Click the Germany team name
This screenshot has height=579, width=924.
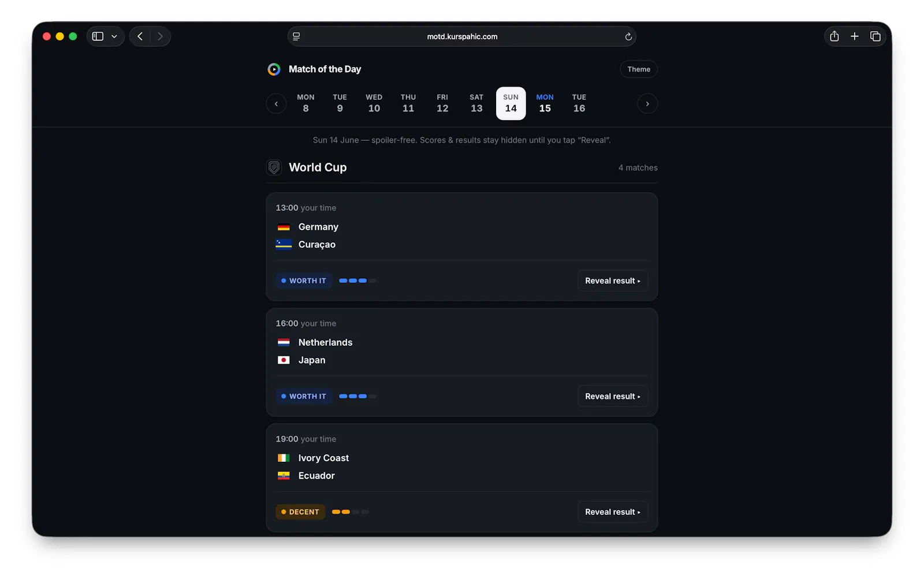click(x=318, y=227)
